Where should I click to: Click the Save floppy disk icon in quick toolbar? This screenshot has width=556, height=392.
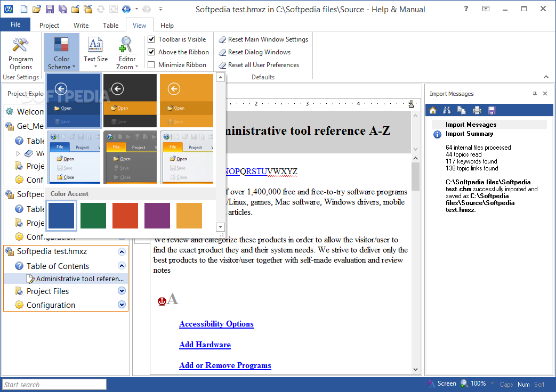coord(50,9)
